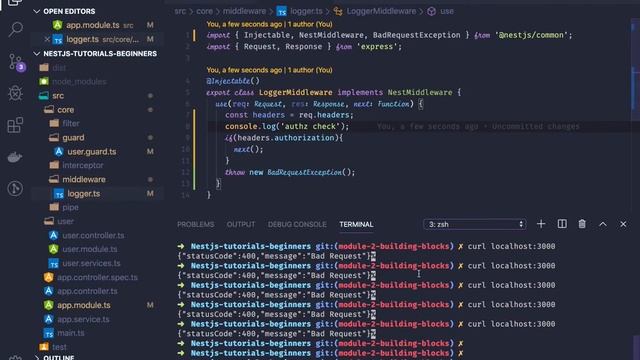
Task: Click the terminal scrollbar thumb
Action: 636,347
